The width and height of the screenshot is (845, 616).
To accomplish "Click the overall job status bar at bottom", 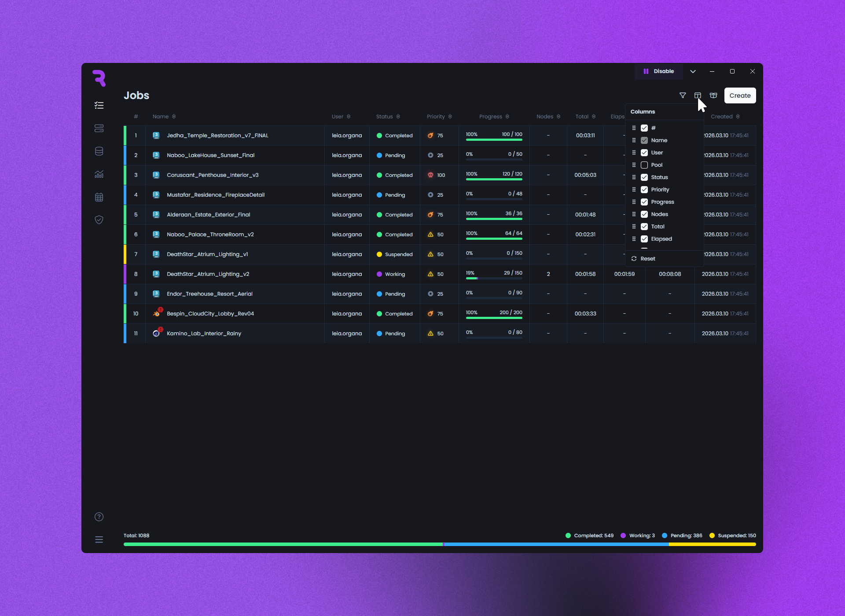I will 440,544.
